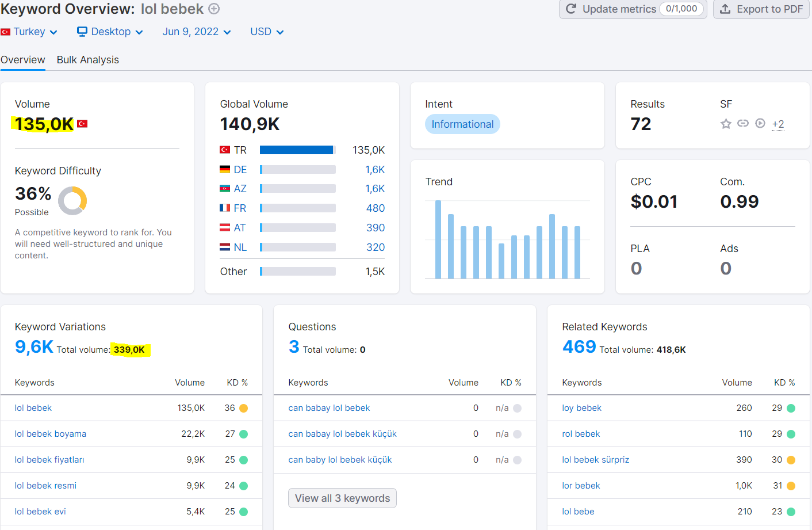The height and width of the screenshot is (530, 812).
Task: Click the star icon in SF section
Action: coord(726,124)
